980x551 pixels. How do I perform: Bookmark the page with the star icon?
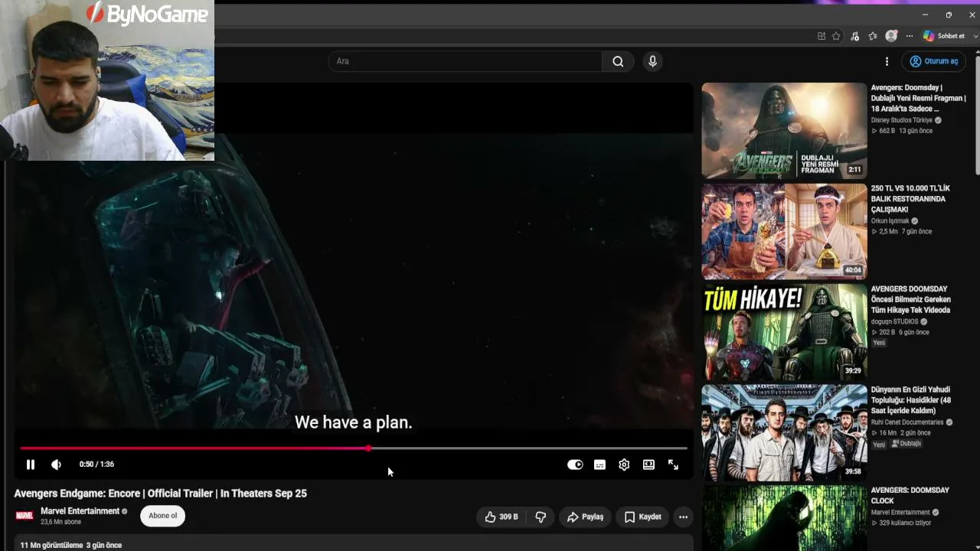coord(836,36)
